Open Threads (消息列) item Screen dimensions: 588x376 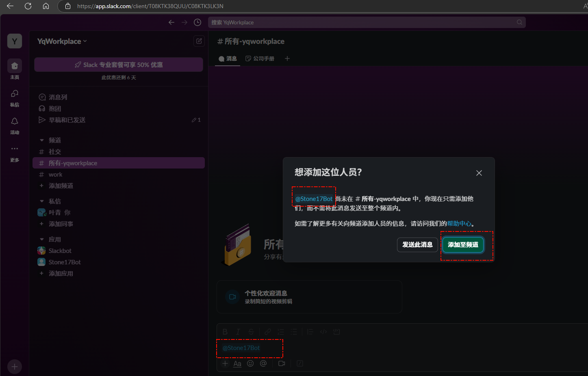(119, 97)
